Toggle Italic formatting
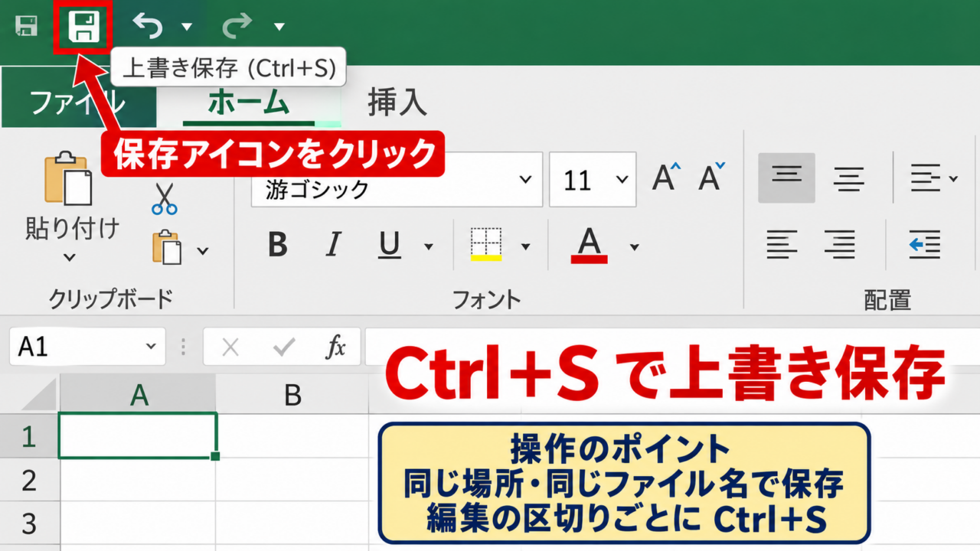 click(x=333, y=246)
